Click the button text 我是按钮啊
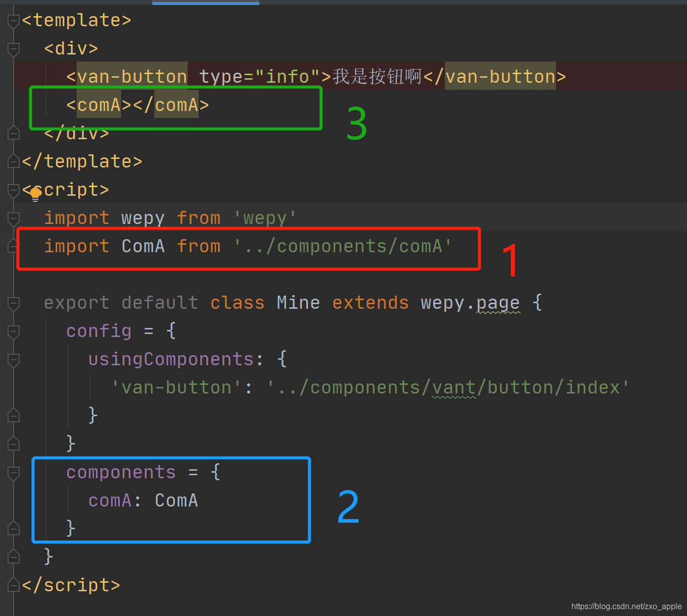 [377, 77]
